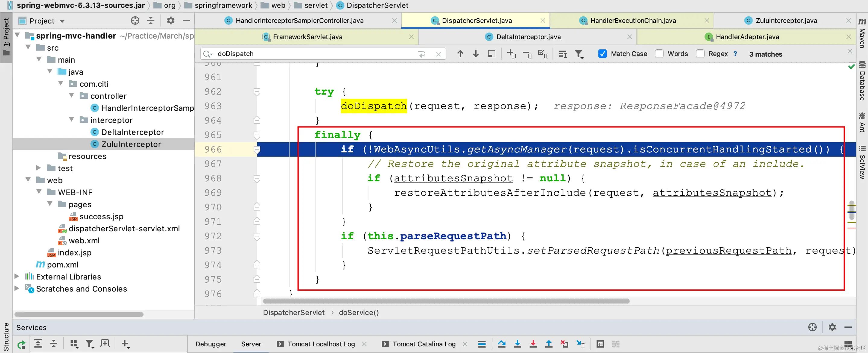Open Project panel settings gear
868x353 pixels.
[x=170, y=21]
